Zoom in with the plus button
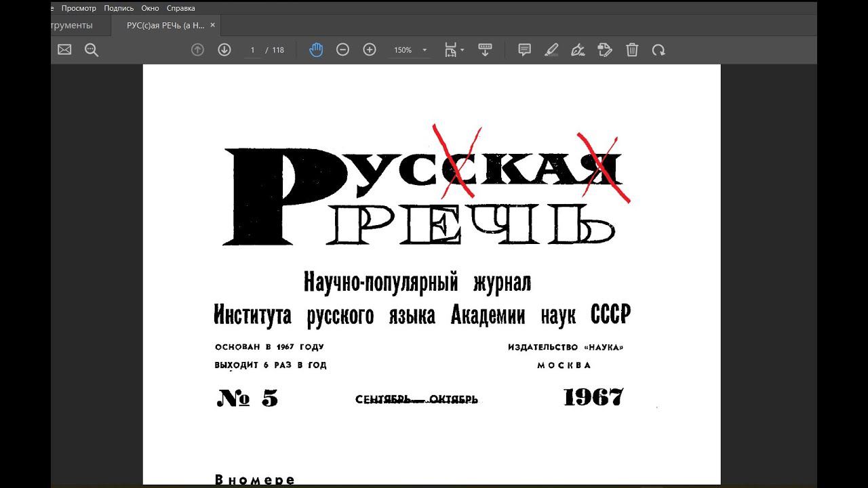Image resolution: width=868 pixels, height=488 pixels. pyautogui.click(x=370, y=49)
